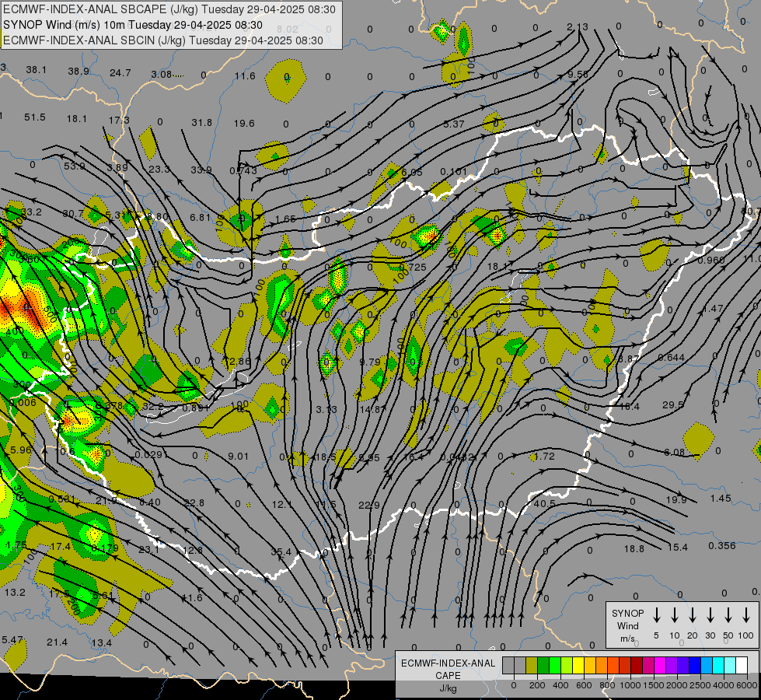The width and height of the screenshot is (761, 700).
Task: Click the 19.9 value on the map
Action: click(676, 500)
